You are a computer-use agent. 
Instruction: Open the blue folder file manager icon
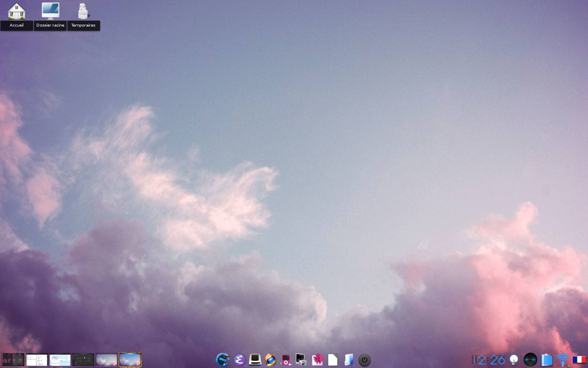pyautogui.click(x=349, y=360)
